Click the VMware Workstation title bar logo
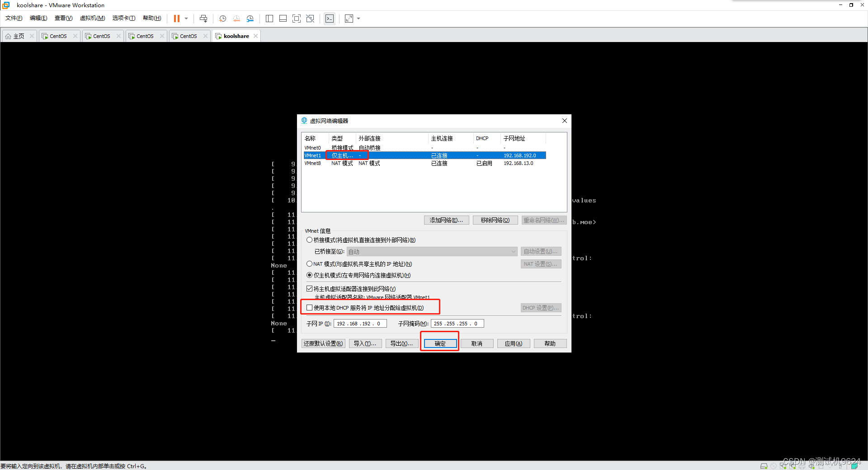Image resolution: width=868 pixels, height=470 pixels. (x=6, y=5)
